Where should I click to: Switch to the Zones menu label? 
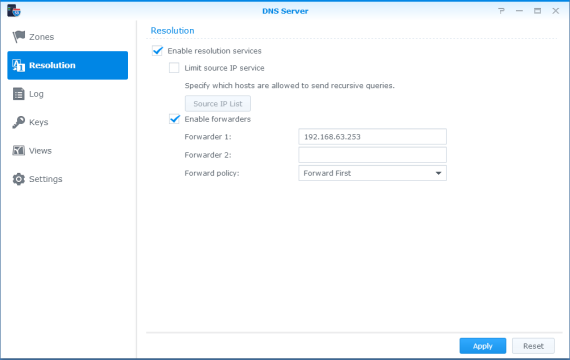[x=41, y=37]
